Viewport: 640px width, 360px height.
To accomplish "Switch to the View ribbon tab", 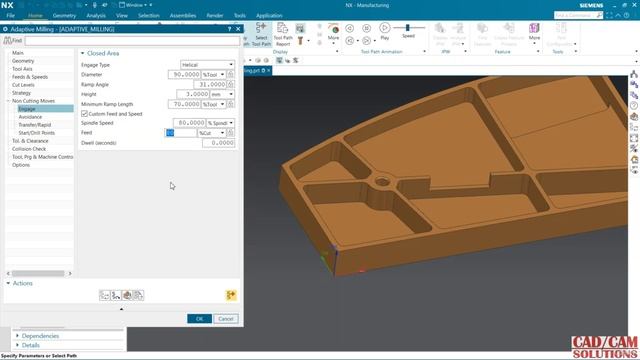I will (x=122, y=16).
